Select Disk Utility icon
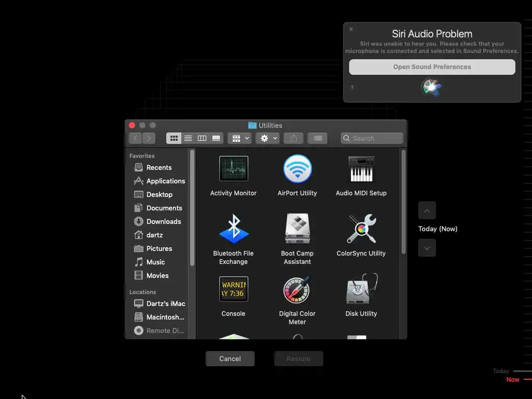 tap(361, 289)
